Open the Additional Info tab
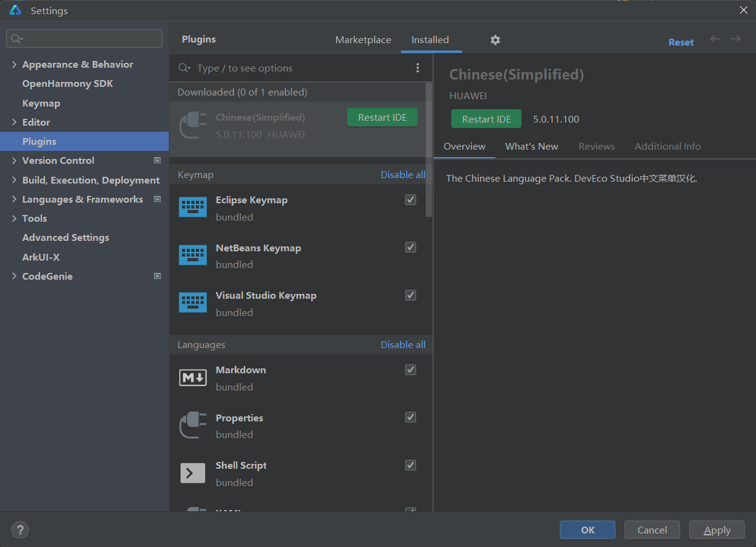Viewport: 756px width, 547px height. [x=668, y=146]
